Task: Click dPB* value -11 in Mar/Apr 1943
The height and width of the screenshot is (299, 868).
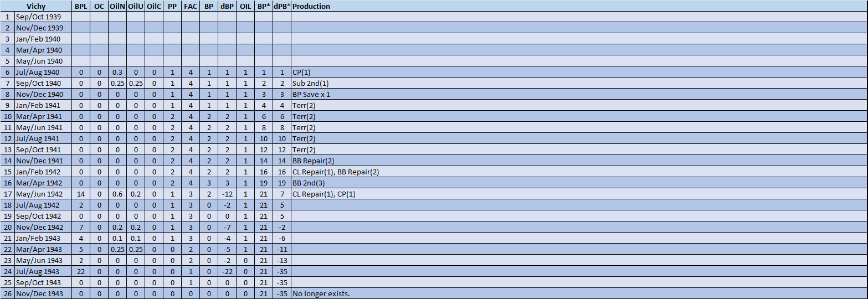Action: coord(282,250)
